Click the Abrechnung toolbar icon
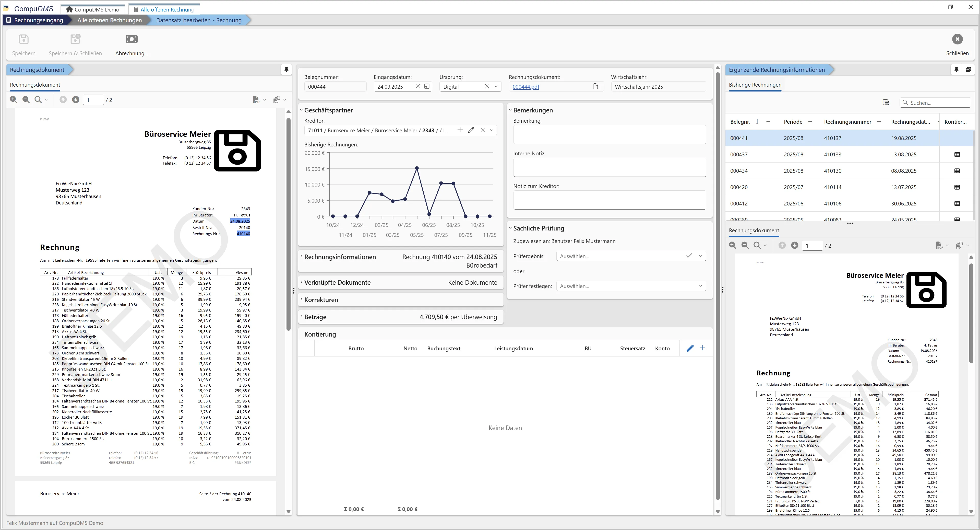 click(131, 39)
